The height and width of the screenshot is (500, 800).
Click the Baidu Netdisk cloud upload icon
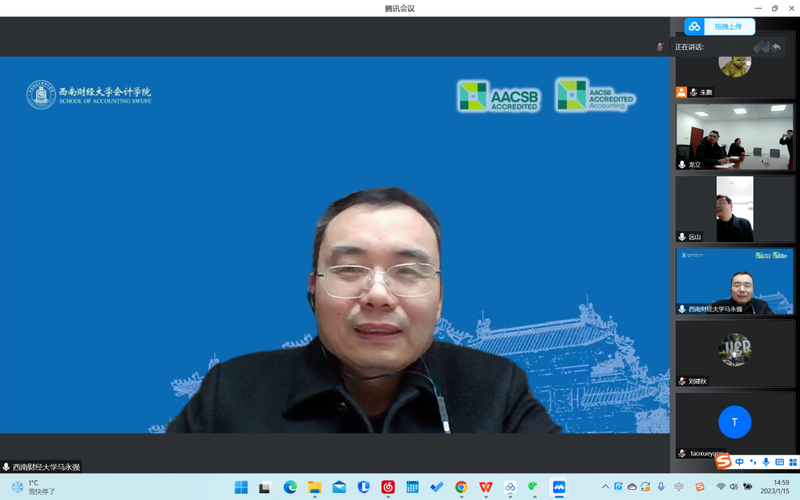(x=695, y=26)
